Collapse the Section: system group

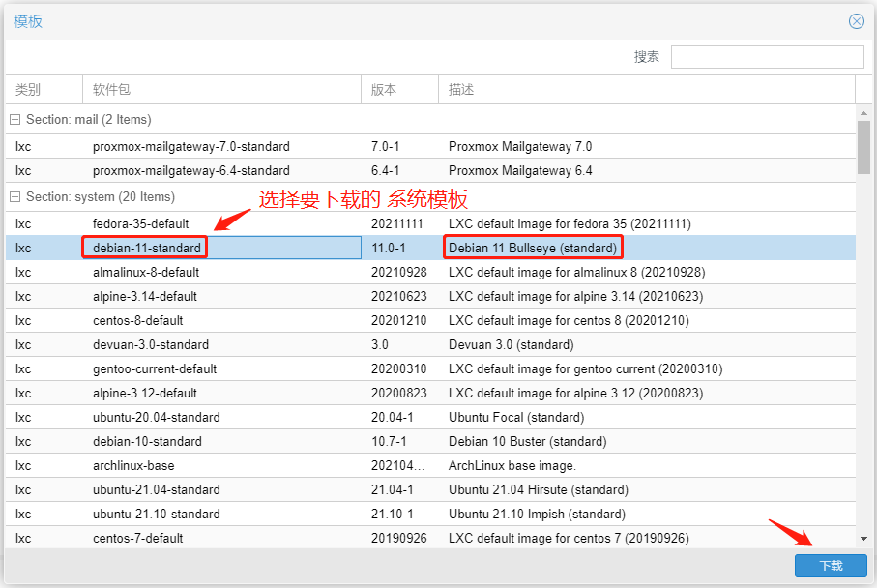point(15,197)
